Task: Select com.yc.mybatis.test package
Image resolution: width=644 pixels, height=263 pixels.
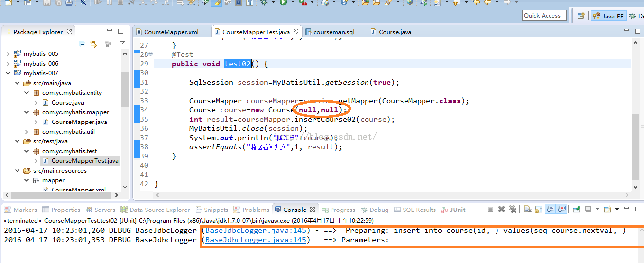Action: click(x=64, y=151)
